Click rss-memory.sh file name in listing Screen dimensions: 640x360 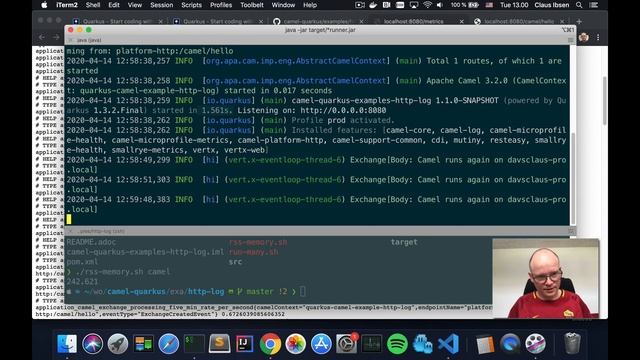point(258,242)
